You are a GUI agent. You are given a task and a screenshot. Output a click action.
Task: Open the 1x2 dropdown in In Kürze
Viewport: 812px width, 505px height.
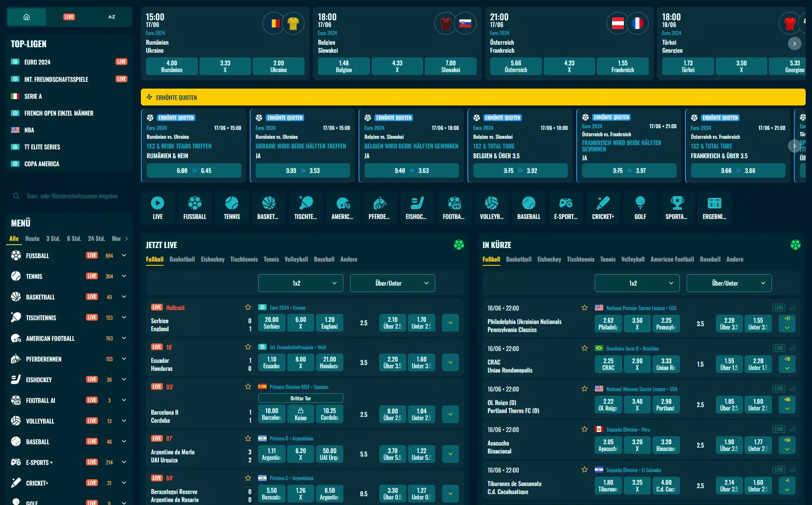(637, 283)
